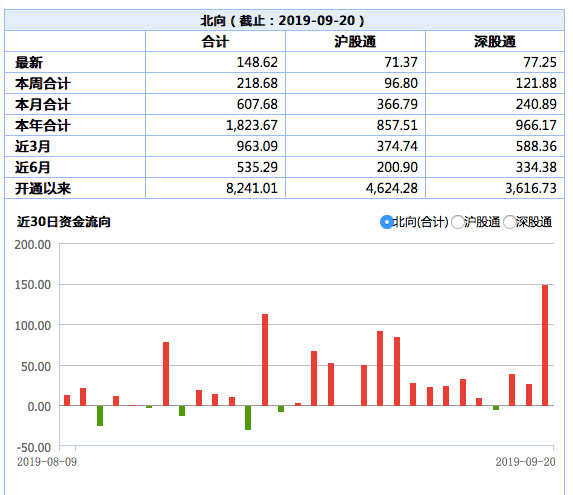The height and width of the screenshot is (495, 573).
Task: Click the -50.00 y-axis label
Action: (x=34, y=448)
